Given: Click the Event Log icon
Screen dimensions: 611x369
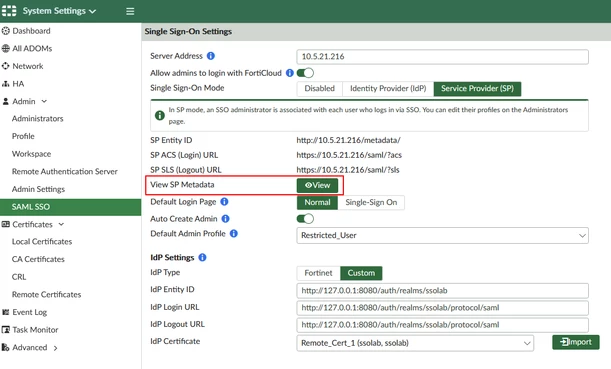Looking at the screenshot, I should tap(5, 312).
